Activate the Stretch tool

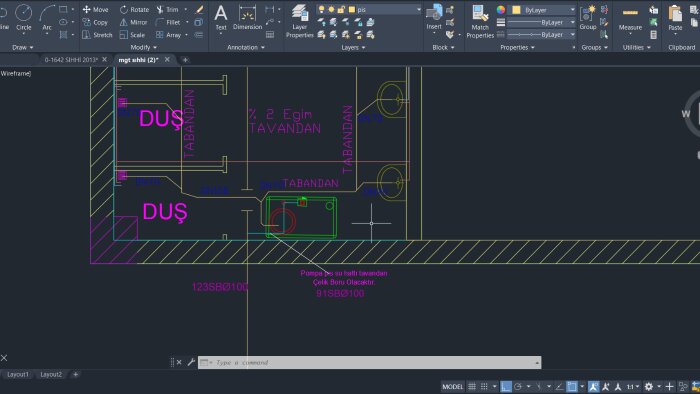point(97,34)
